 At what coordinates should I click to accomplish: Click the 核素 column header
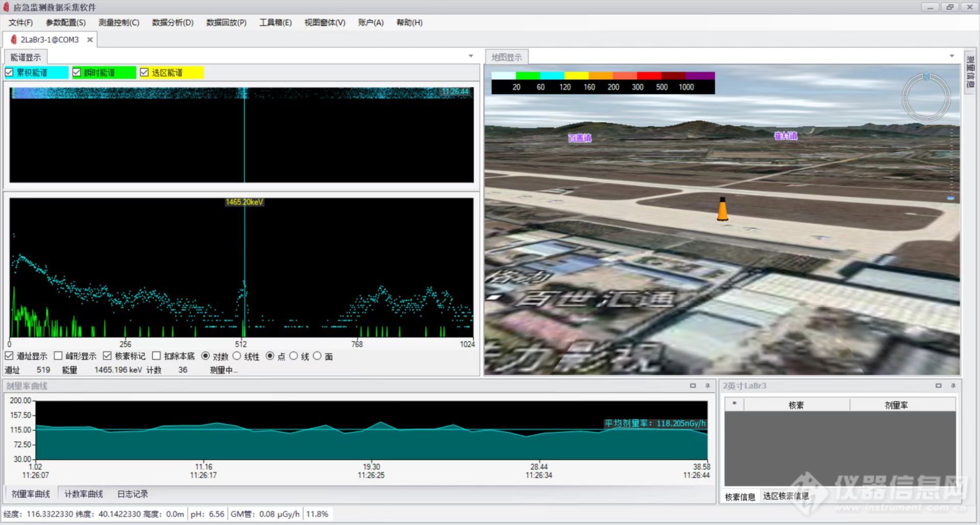[796, 405]
